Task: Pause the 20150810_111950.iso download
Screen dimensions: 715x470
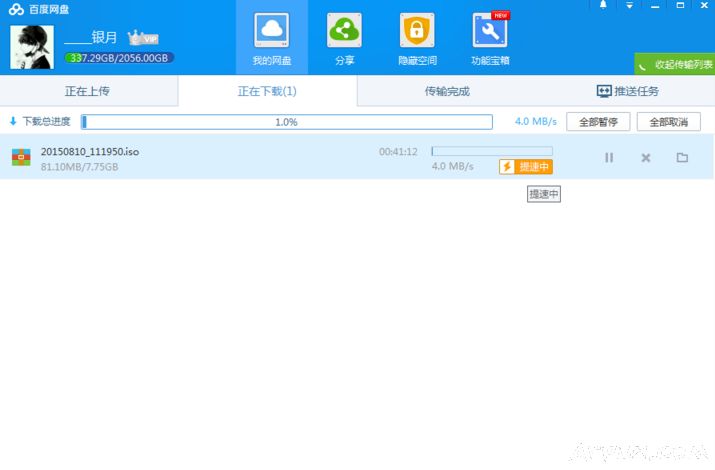Action: click(x=609, y=158)
